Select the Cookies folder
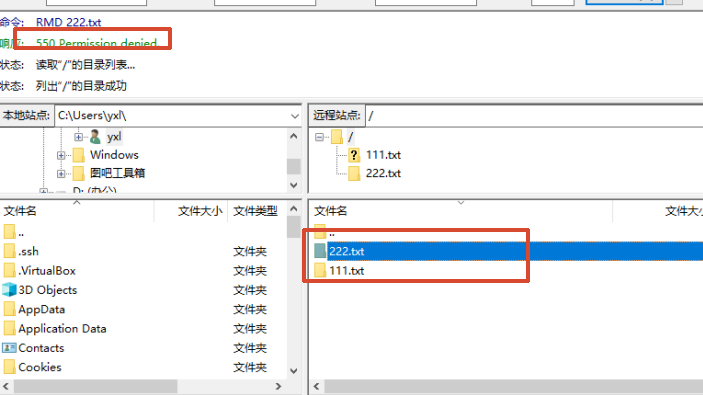This screenshot has width=703, height=395. (40, 367)
